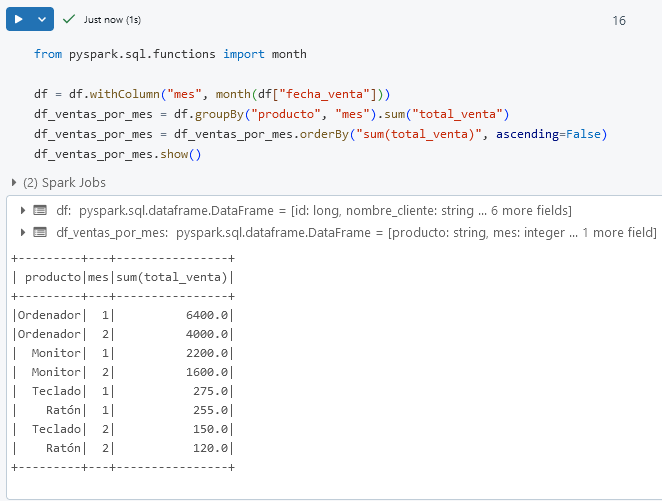Click the orderBy code line
The width and height of the screenshot is (662, 501).
click(320, 134)
